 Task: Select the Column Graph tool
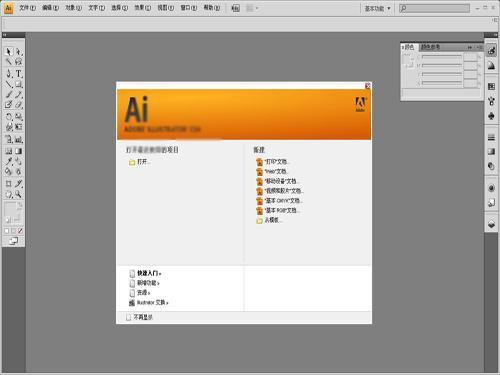(18, 139)
